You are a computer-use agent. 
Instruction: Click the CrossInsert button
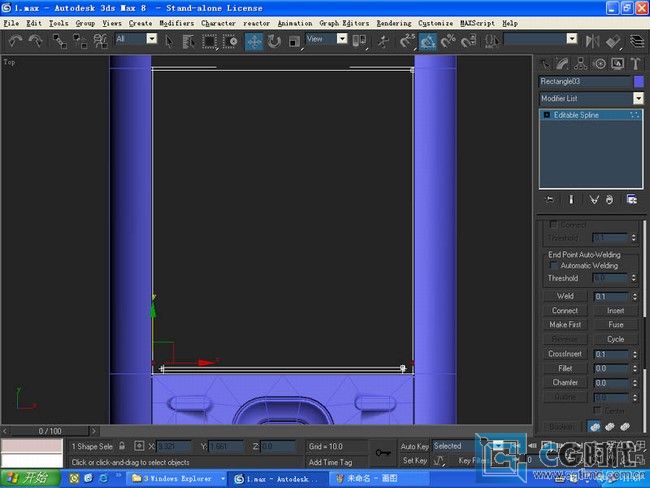[x=565, y=354]
